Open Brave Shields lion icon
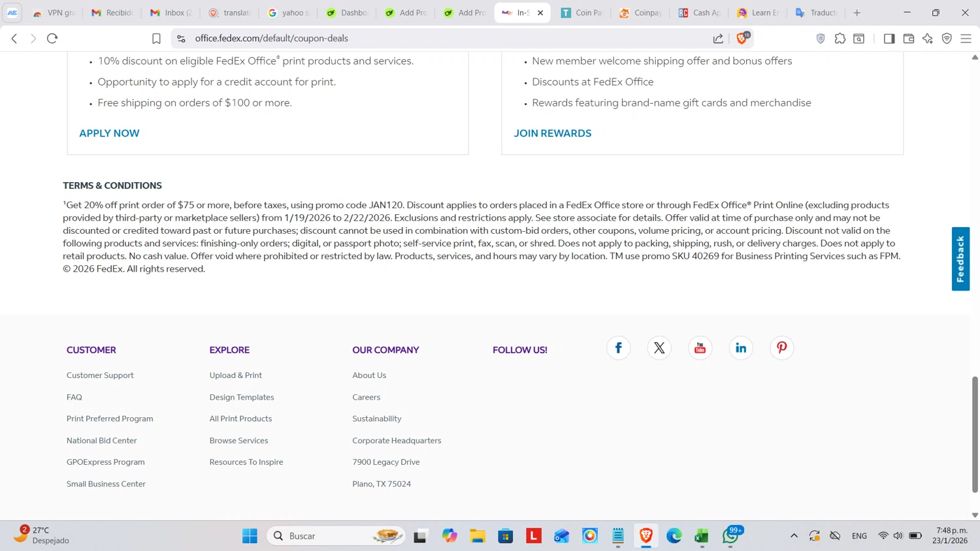Image resolution: width=980 pixels, height=551 pixels. pos(742,38)
